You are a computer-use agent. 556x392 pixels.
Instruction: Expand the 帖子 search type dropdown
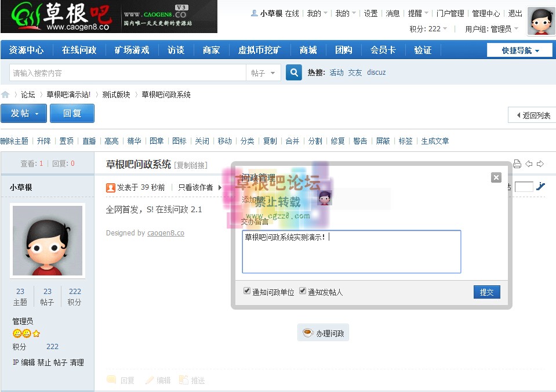click(264, 72)
